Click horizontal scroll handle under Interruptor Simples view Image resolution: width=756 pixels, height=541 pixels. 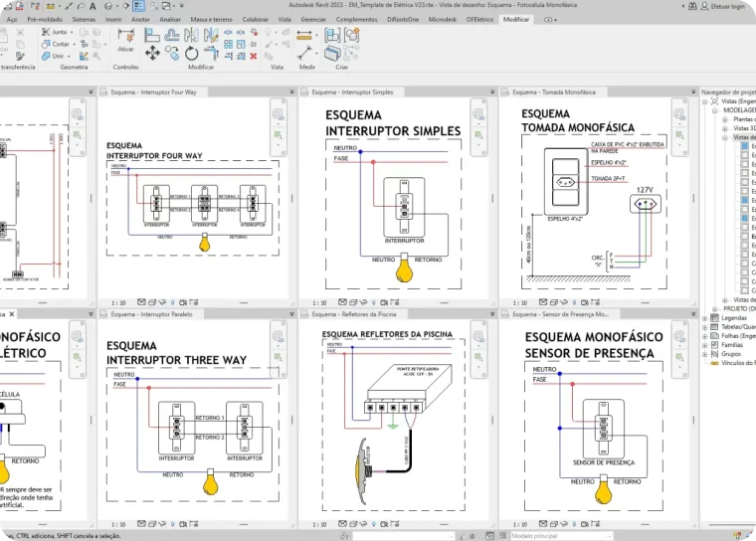click(444, 302)
